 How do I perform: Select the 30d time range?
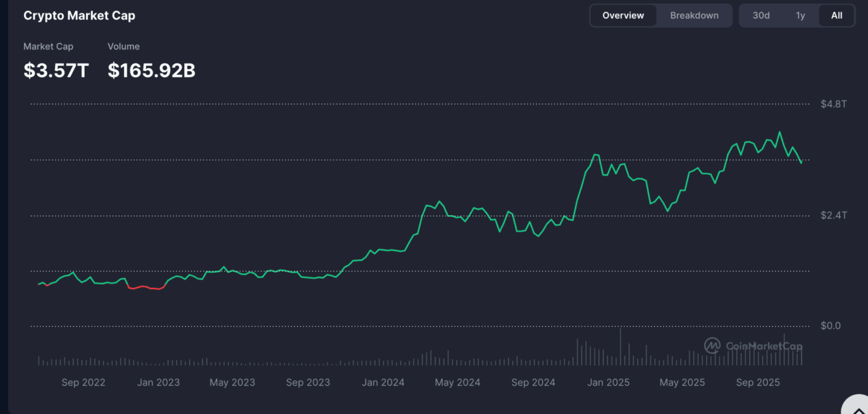(761, 15)
